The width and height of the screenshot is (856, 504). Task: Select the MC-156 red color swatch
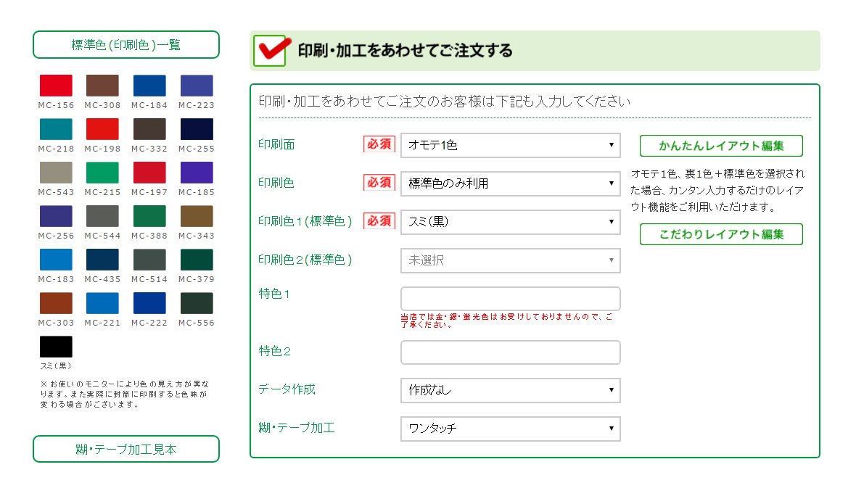tap(56, 85)
